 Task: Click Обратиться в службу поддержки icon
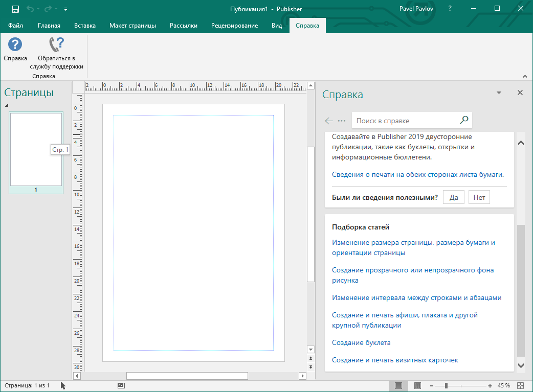pyautogui.click(x=56, y=53)
